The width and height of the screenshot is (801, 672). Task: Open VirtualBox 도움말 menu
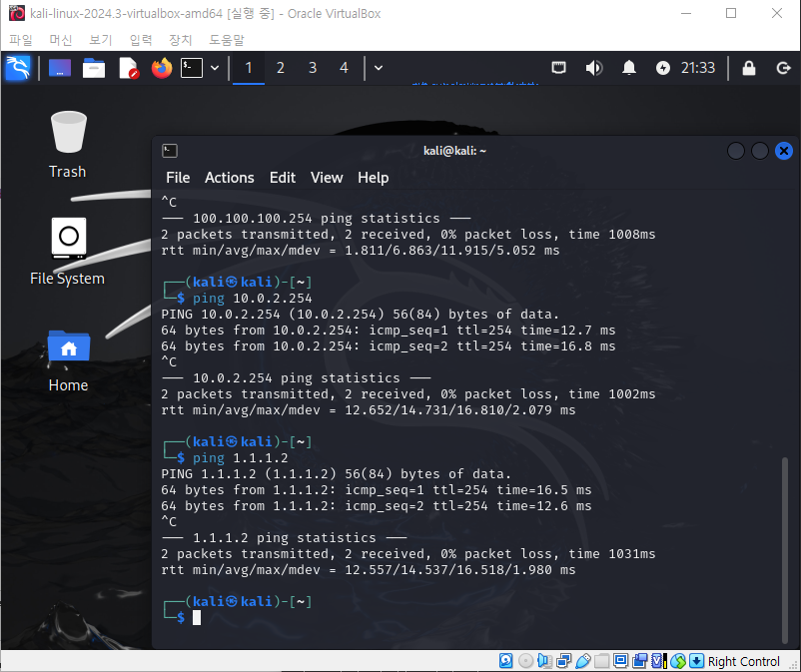[227, 40]
